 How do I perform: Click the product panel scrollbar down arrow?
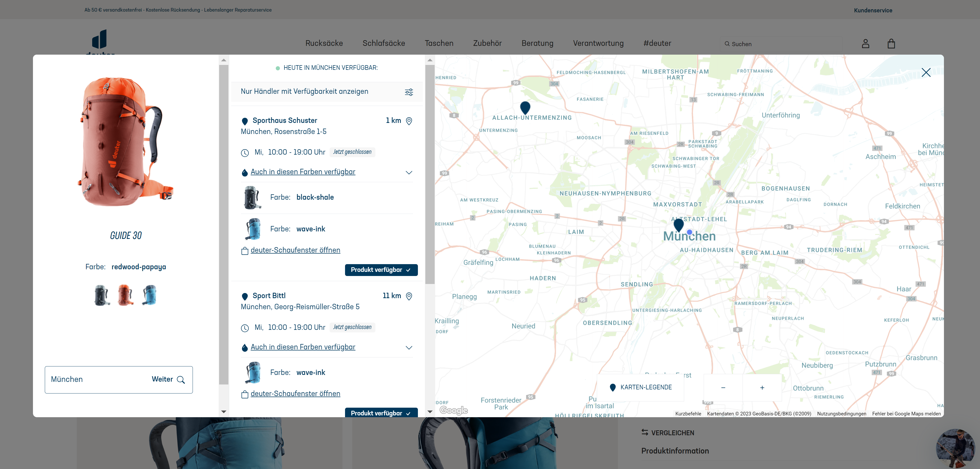click(224, 412)
